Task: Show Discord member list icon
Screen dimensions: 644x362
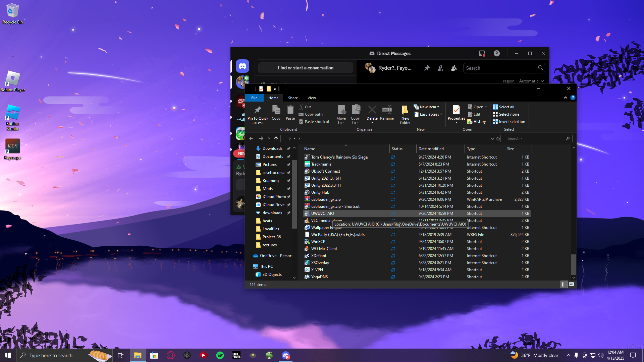Action: point(454,68)
